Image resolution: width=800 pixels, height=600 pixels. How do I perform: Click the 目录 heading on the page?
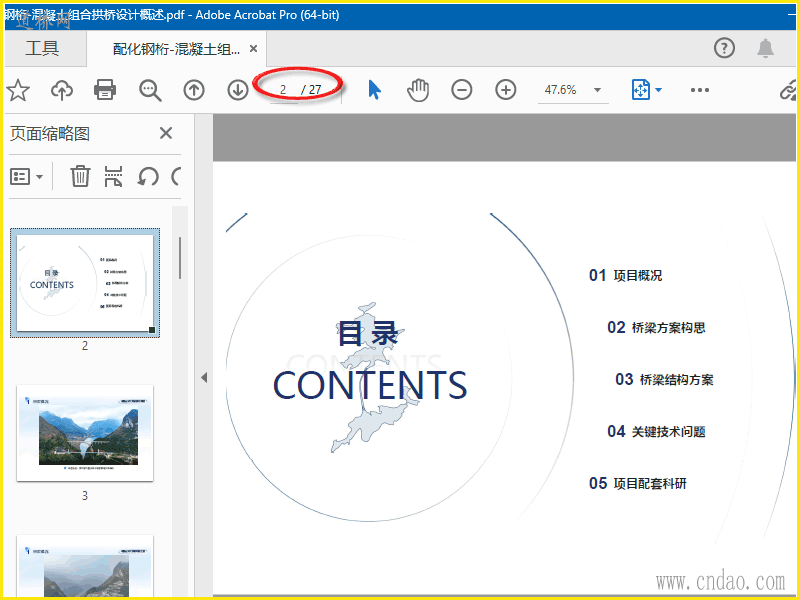pos(367,334)
